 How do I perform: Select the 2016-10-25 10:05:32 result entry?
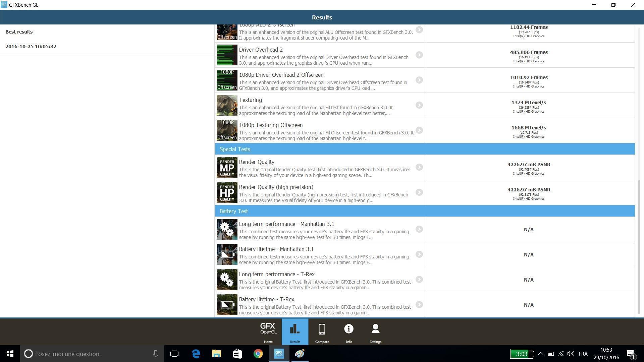click(31, 47)
